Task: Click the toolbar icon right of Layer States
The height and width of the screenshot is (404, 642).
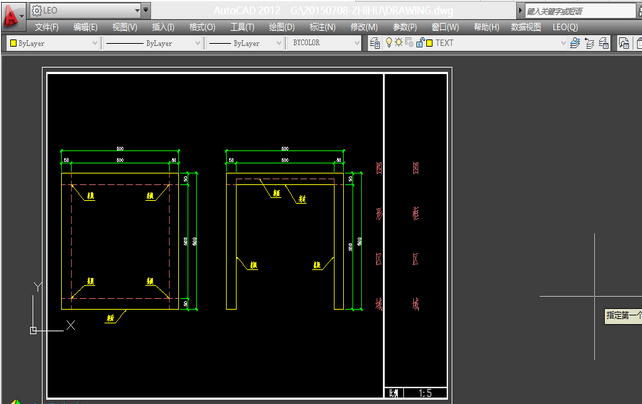Action: pyautogui.click(x=624, y=43)
